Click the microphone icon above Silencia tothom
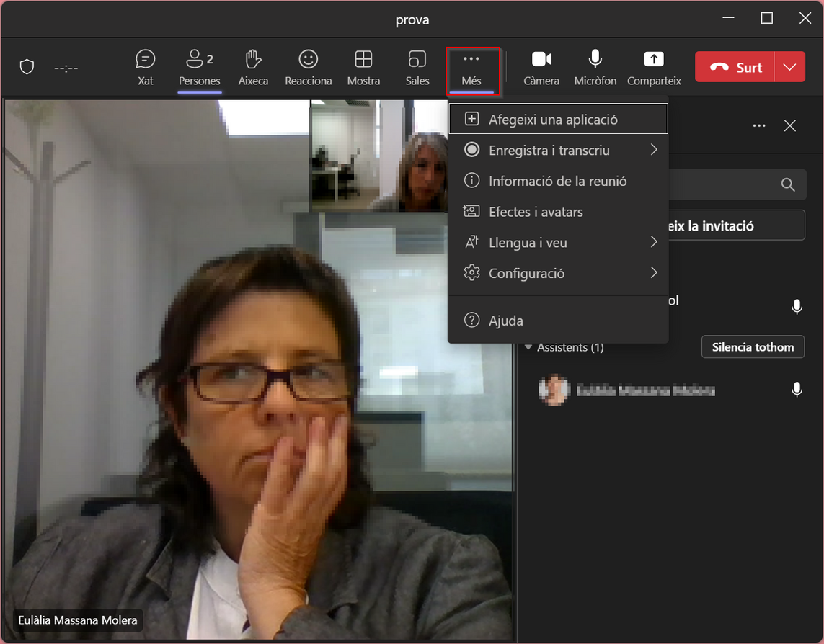824x644 pixels. pyautogui.click(x=797, y=306)
